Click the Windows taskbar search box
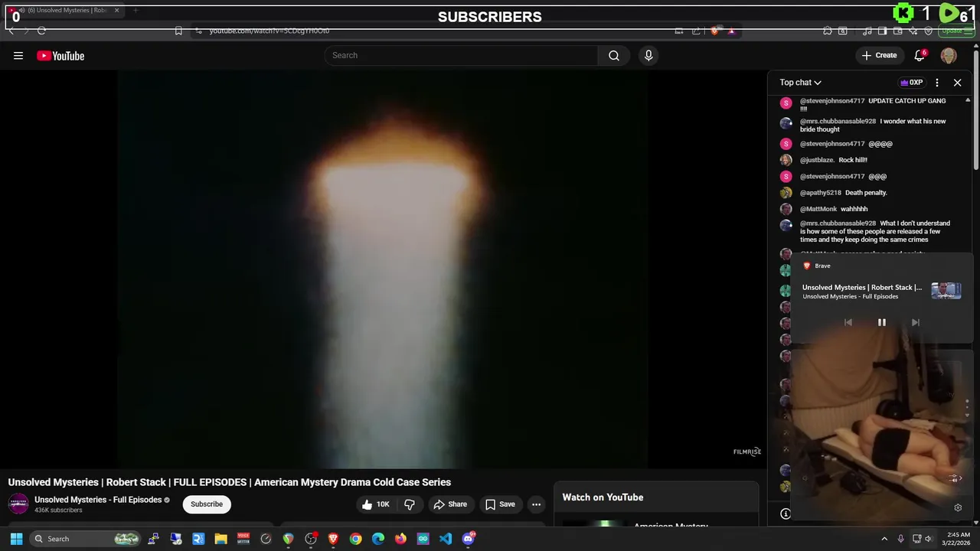Viewport: 980px width, 551px height. pos(87,539)
